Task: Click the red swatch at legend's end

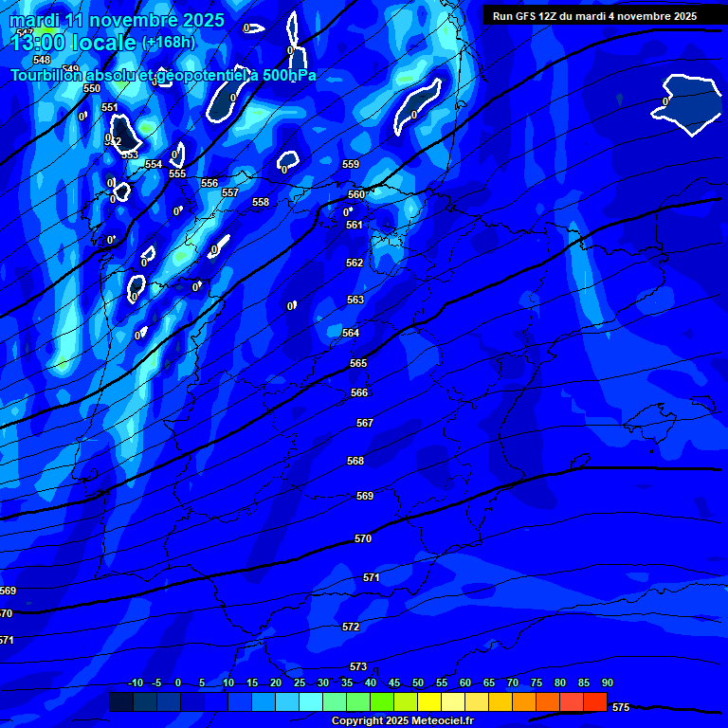Action: pos(595,702)
